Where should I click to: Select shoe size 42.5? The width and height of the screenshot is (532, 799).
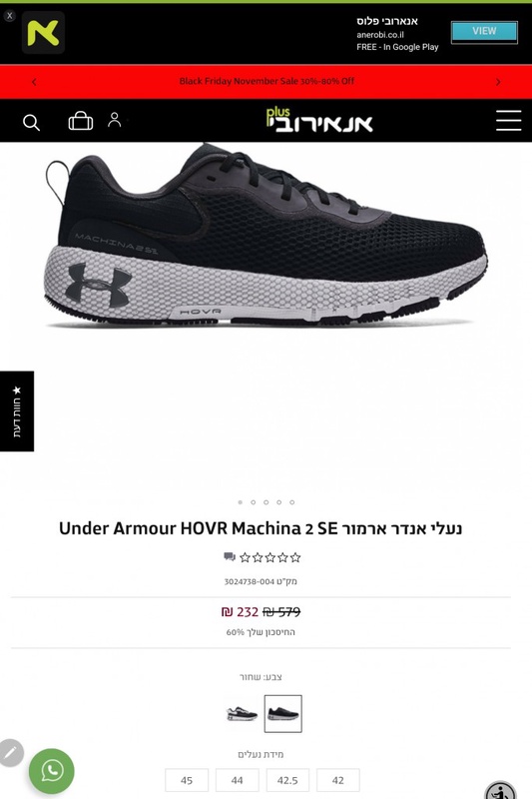[x=287, y=780]
